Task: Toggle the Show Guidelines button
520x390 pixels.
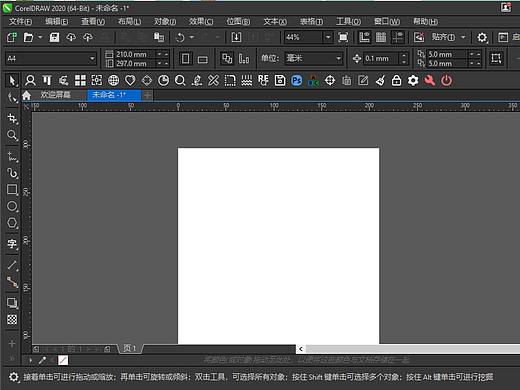Action: point(398,37)
